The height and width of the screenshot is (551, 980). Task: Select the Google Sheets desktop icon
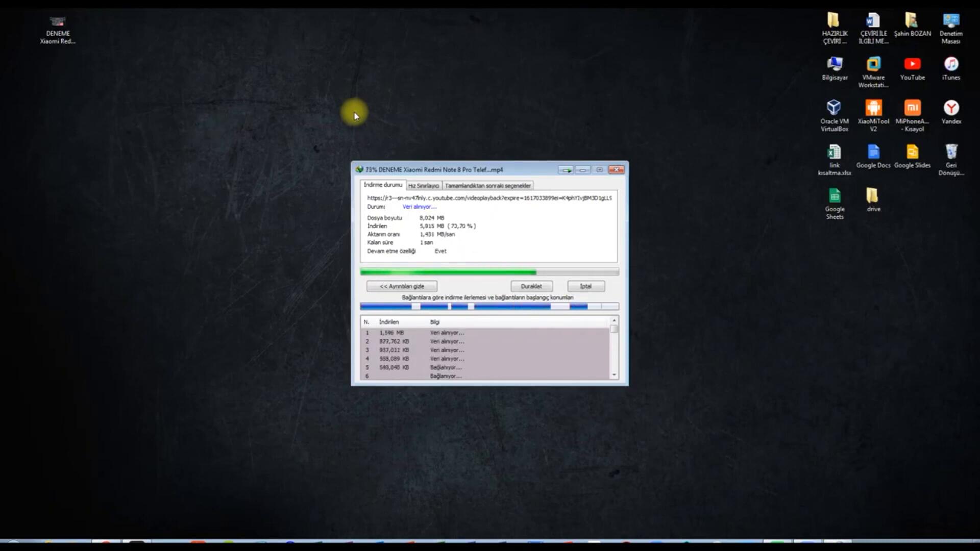(835, 196)
